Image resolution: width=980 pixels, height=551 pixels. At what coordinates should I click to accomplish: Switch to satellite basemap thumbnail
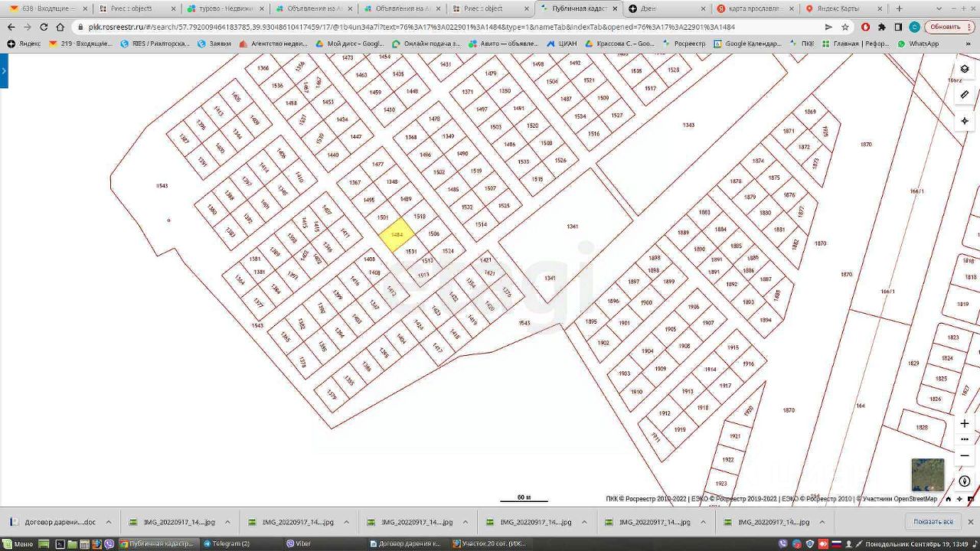(x=927, y=474)
